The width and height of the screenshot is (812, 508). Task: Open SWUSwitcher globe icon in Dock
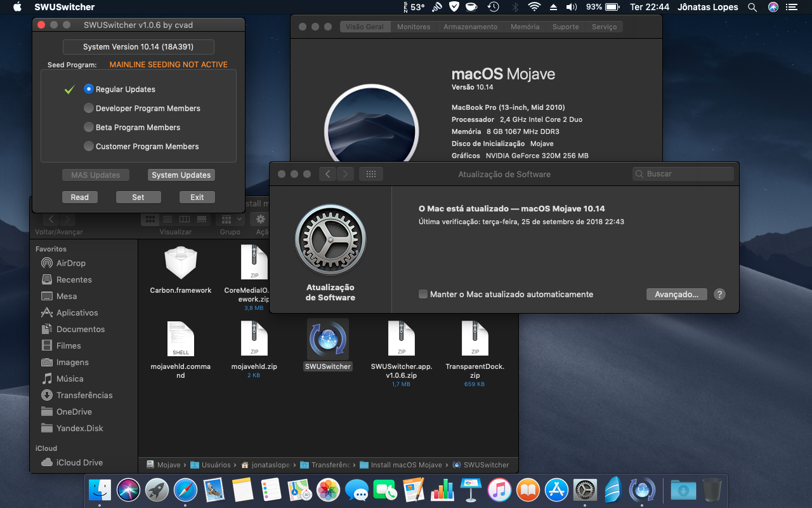click(642, 490)
